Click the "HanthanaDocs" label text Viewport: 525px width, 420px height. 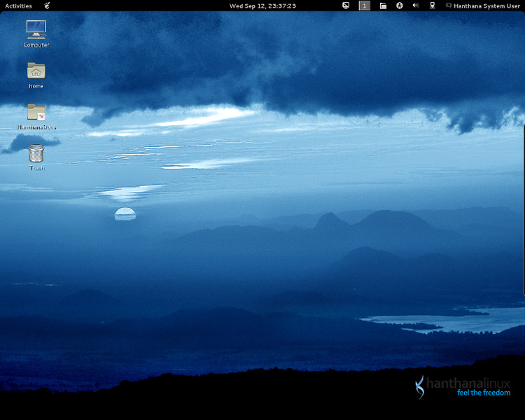pos(36,127)
